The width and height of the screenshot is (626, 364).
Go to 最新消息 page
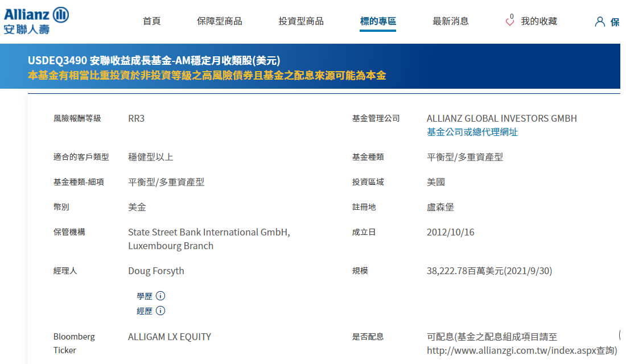(x=451, y=21)
